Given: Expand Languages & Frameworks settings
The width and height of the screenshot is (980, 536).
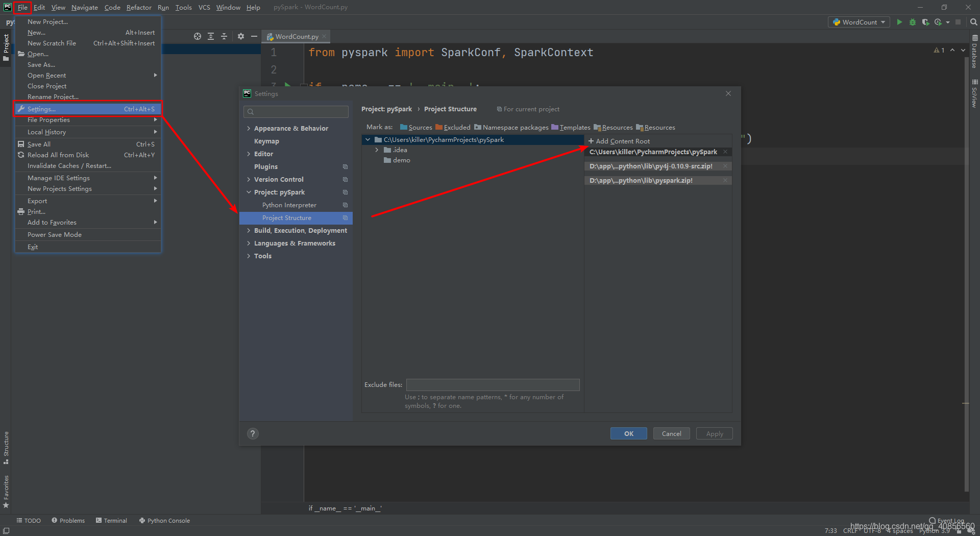Looking at the screenshot, I should click(249, 243).
